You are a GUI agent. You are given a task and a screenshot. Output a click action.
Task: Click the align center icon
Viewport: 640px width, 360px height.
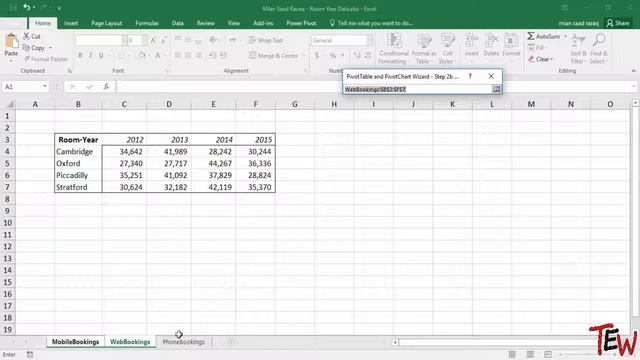click(x=188, y=56)
